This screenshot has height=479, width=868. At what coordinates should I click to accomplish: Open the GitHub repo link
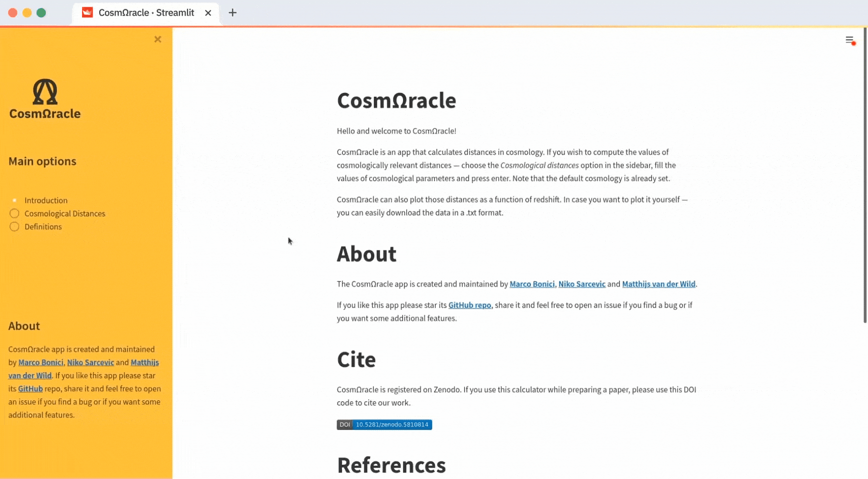click(469, 305)
